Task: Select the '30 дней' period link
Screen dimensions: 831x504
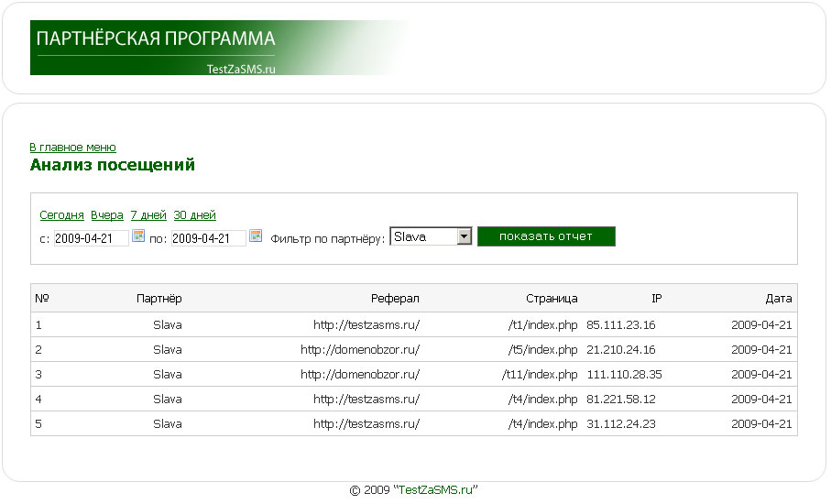Action: pyautogui.click(x=194, y=215)
